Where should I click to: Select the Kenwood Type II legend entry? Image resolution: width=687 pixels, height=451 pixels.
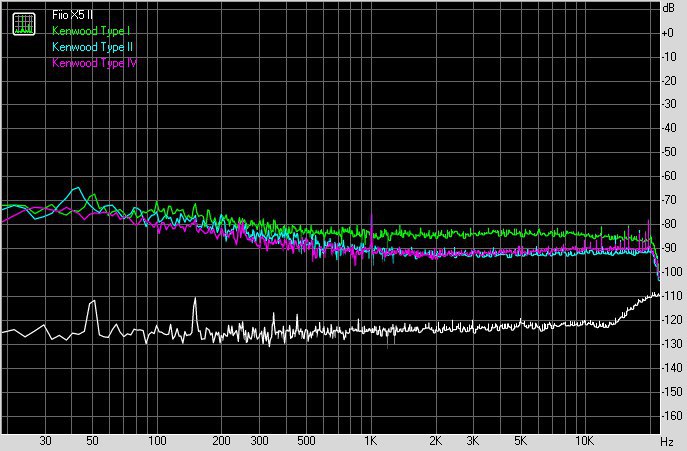92,46
